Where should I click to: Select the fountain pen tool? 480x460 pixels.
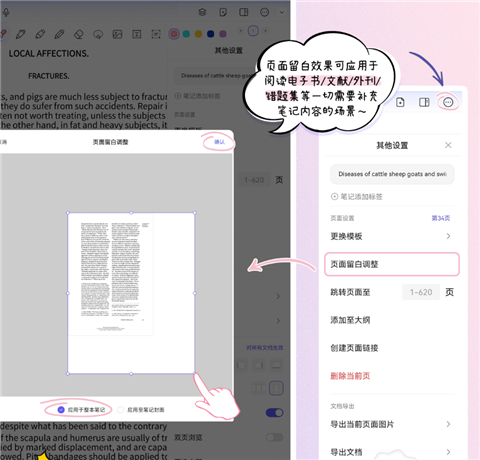[20, 34]
